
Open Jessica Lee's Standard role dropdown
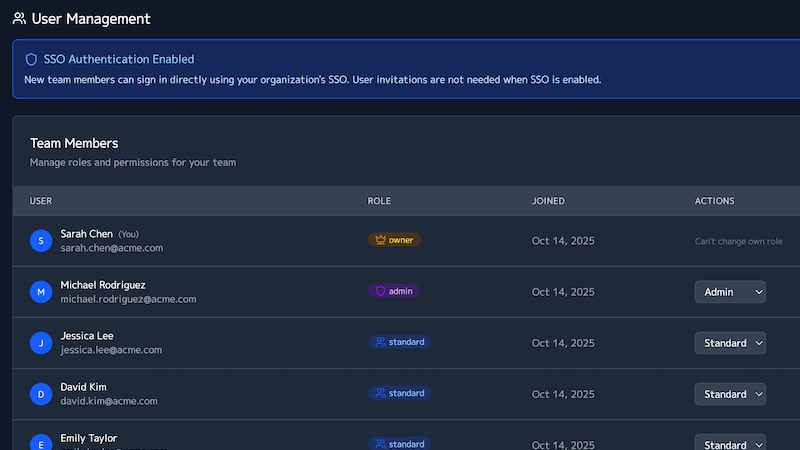(x=730, y=343)
